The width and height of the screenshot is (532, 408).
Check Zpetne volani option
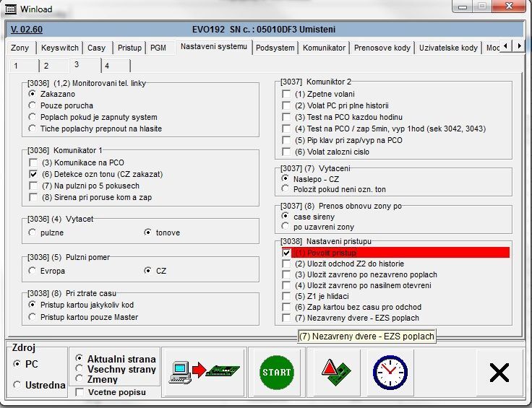point(287,95)
